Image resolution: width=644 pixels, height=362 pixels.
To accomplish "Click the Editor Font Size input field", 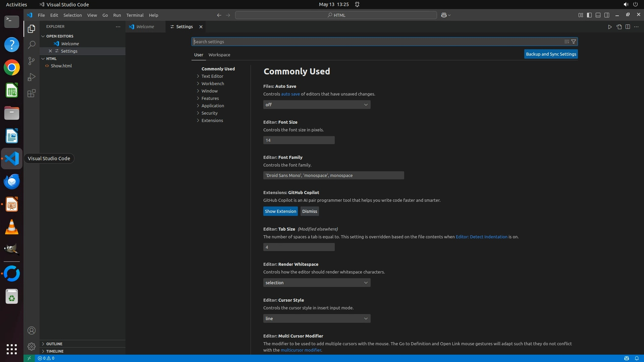I will [x=299, y=140].
